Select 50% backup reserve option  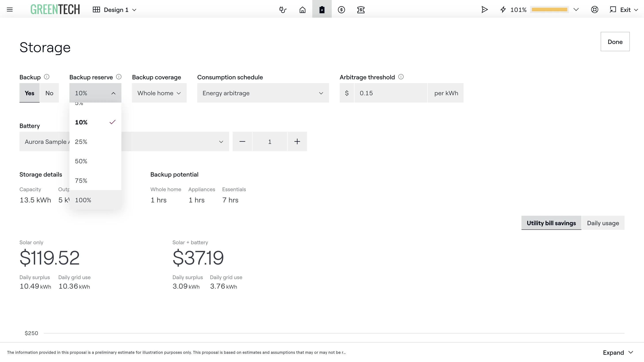pos(95,161)
